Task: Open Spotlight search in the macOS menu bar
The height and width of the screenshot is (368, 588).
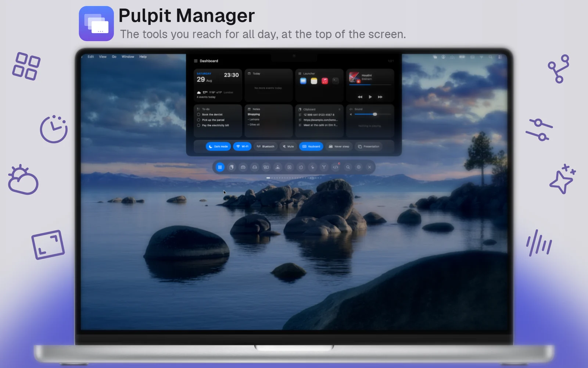Action: [491, 57]
